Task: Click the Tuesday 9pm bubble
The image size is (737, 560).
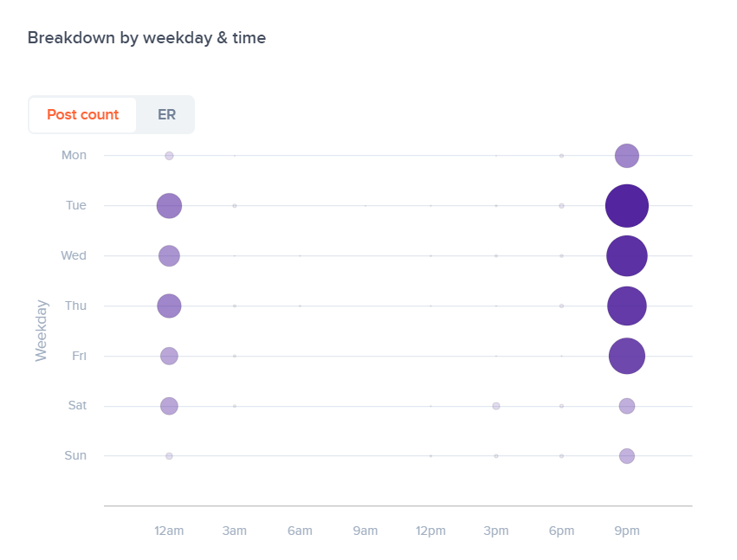Action: point(627,206)
